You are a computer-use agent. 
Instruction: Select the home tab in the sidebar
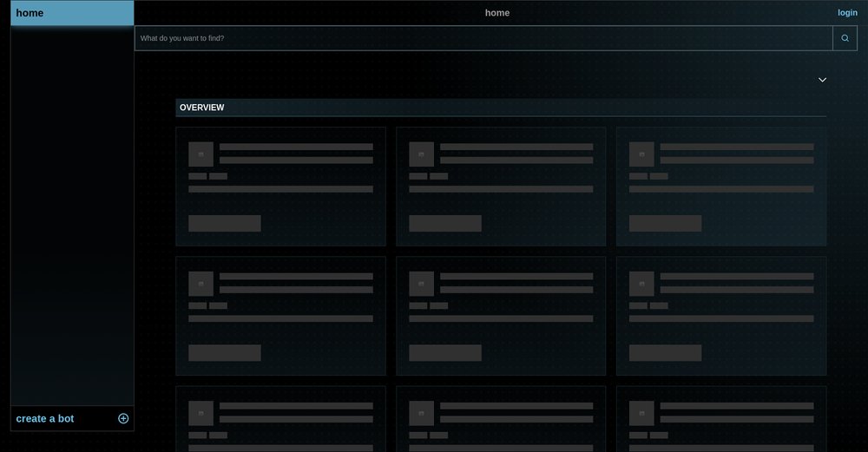click(72, 13)
